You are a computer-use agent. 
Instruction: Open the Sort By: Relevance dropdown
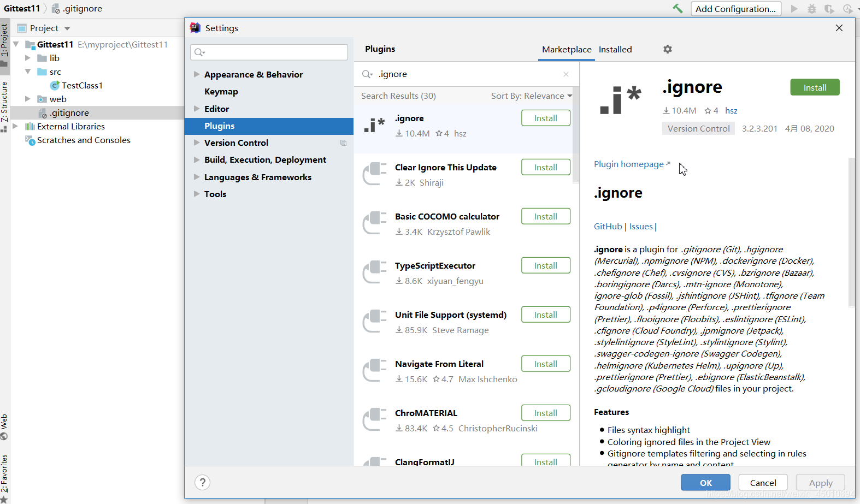tap(531, 96)
